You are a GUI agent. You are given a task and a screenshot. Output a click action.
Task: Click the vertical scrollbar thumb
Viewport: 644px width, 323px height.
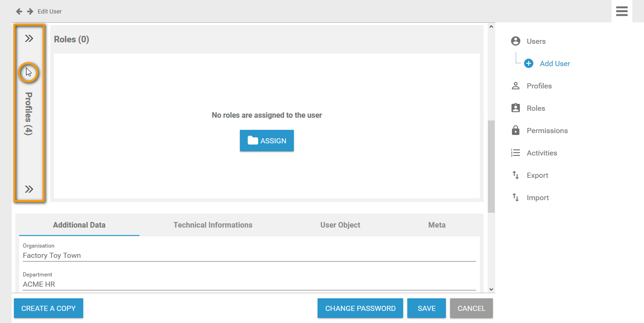[491, 167]
